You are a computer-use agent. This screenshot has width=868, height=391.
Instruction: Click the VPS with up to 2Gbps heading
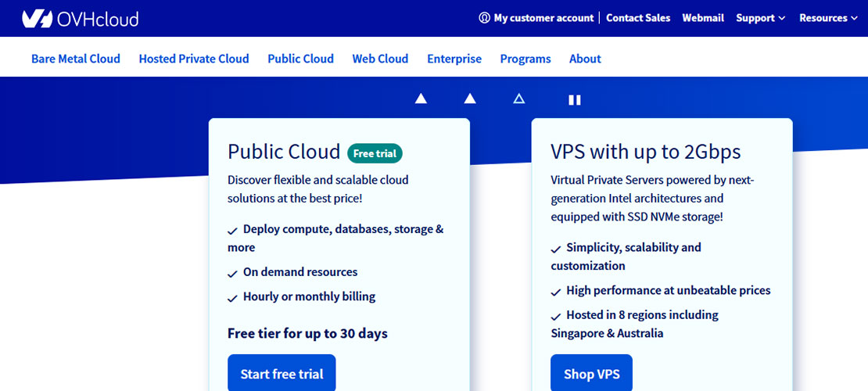coord(646,152)
